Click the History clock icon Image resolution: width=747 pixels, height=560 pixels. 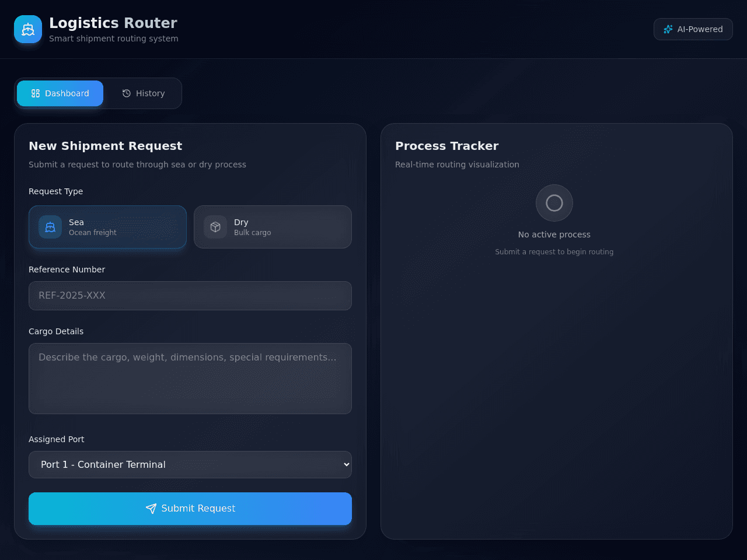click(x=127, y=93)
